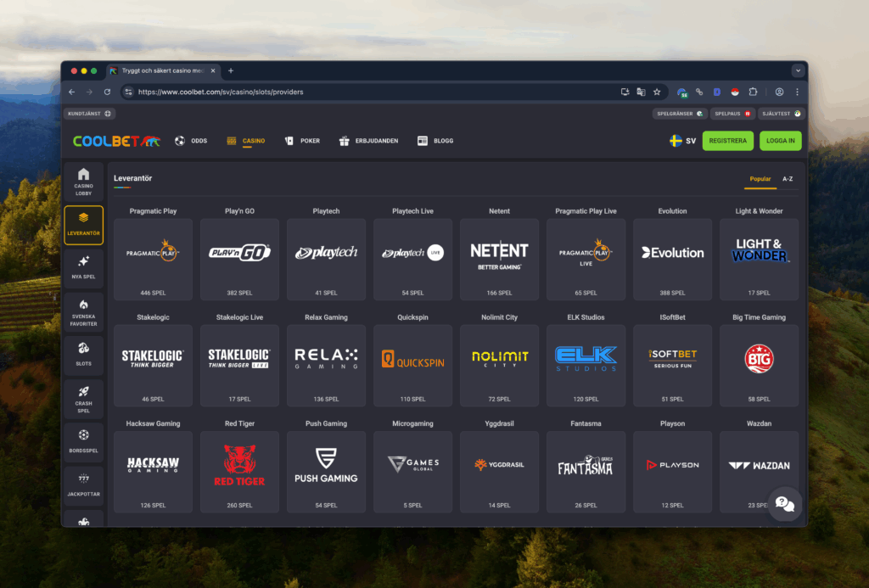Open the Blogg menu
The height and width of the screenshot is (588, 869).
(x=435, y=141)
